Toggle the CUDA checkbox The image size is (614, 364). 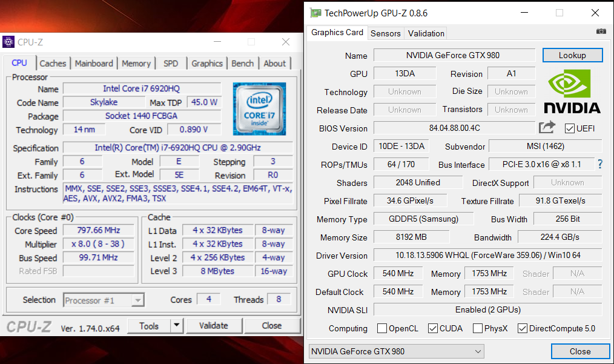pyautogui.click(x=433, y=328)
